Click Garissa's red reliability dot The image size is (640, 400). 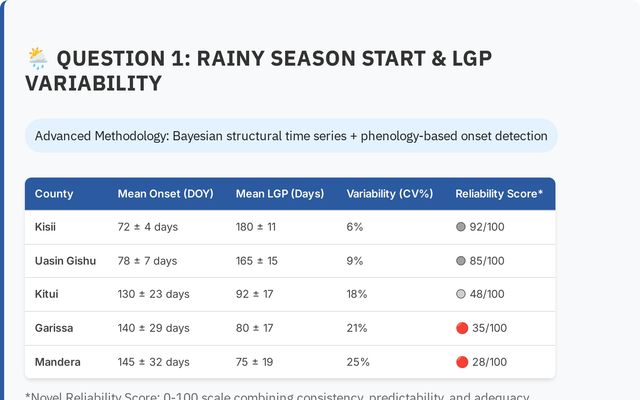[x=461, y=328]
